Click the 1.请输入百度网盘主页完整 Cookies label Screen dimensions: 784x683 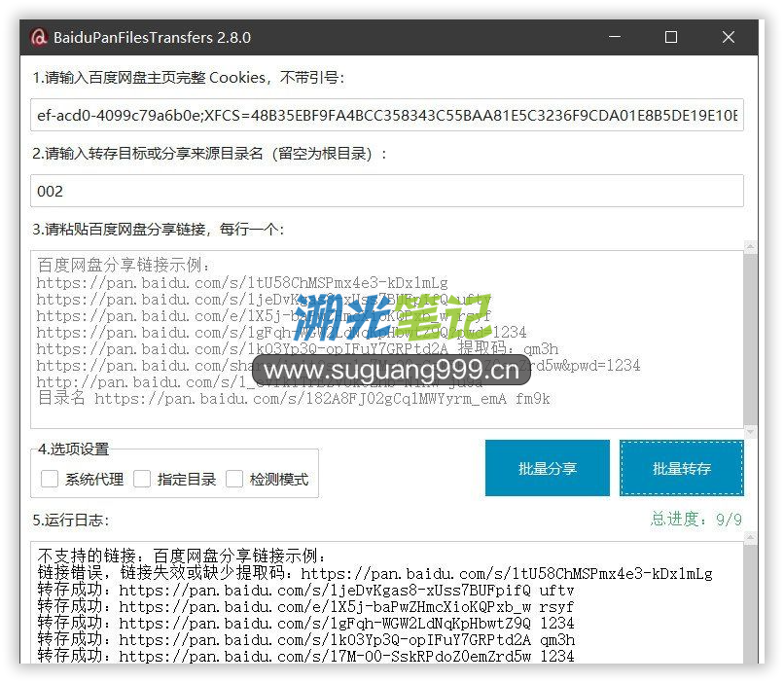coord(189,78)
